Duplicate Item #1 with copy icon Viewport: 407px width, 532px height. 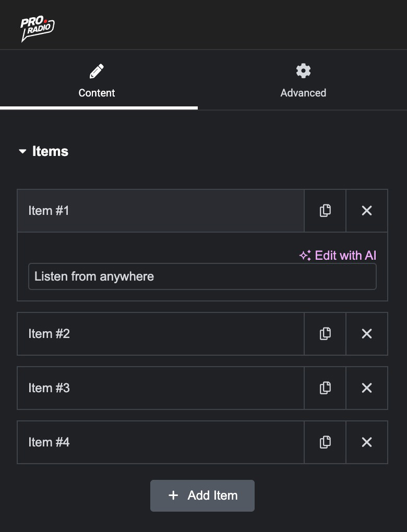(x=325, y=211)
